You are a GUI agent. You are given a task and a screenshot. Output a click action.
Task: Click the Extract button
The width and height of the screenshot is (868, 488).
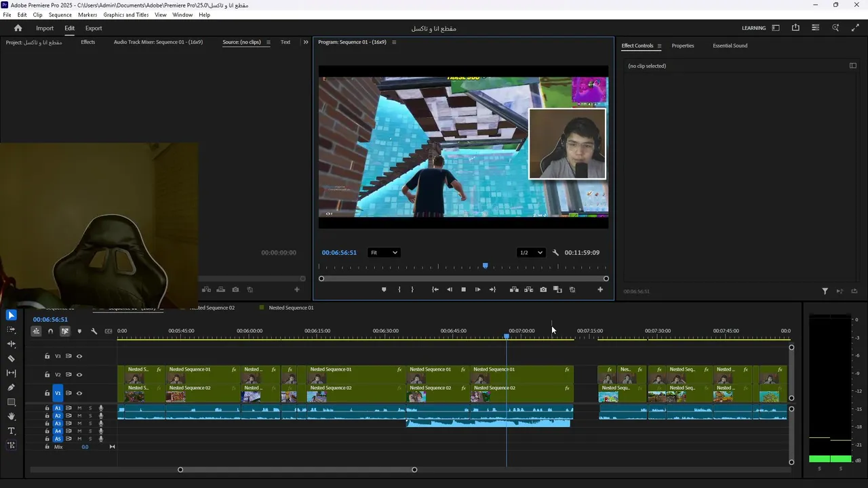click(529, 289)
